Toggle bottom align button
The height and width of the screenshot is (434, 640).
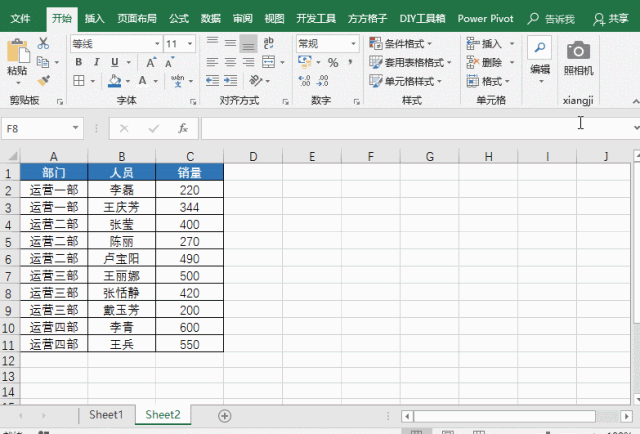coord(247,44)
